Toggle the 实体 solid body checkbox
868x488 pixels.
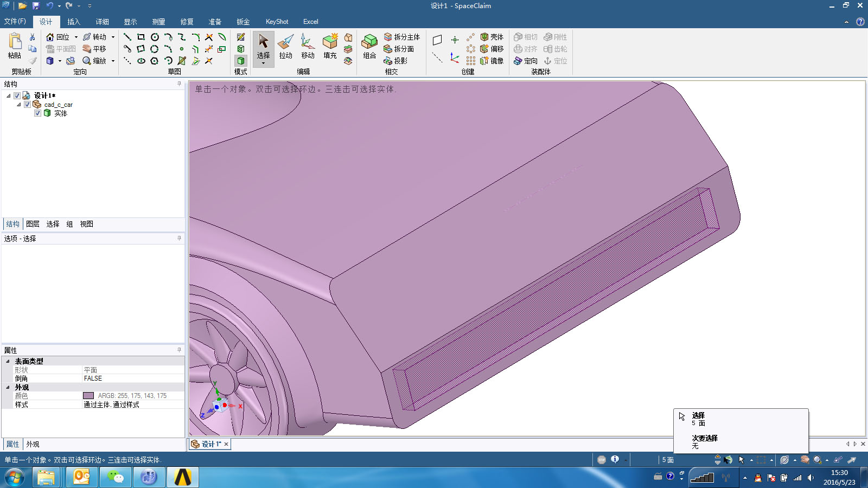click(37, 113)
